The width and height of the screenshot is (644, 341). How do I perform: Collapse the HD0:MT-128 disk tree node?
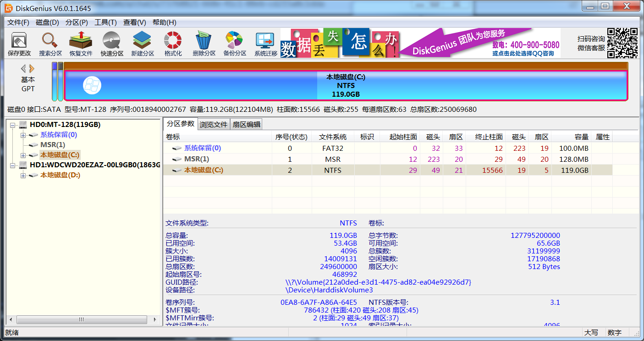[x=13, y=125]
